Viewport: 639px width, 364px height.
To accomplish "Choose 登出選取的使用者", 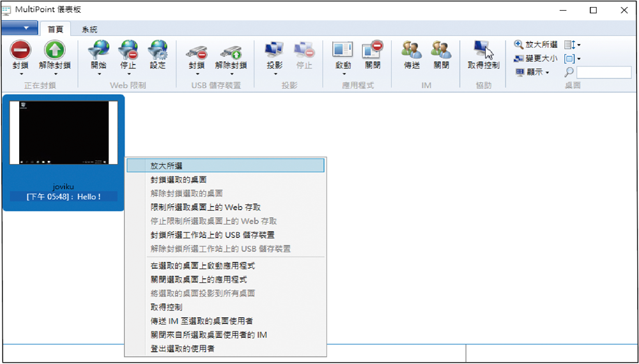I will 226,349.
